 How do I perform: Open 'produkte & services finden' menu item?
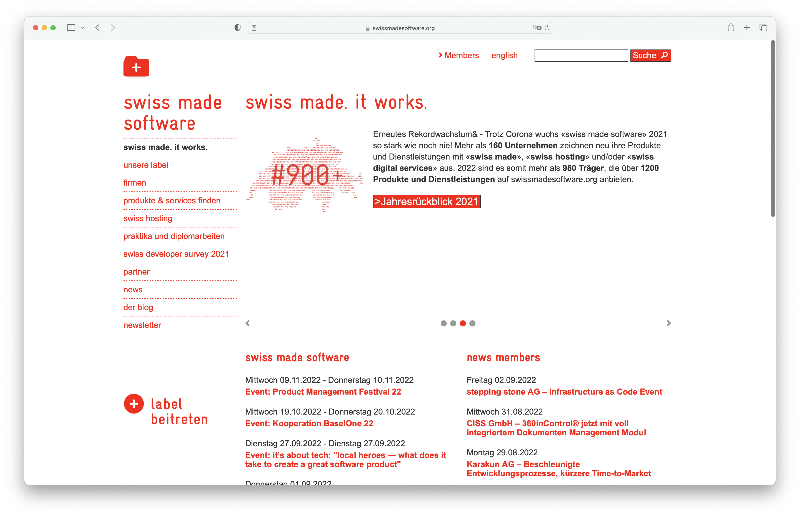click(x=172, y=201)
